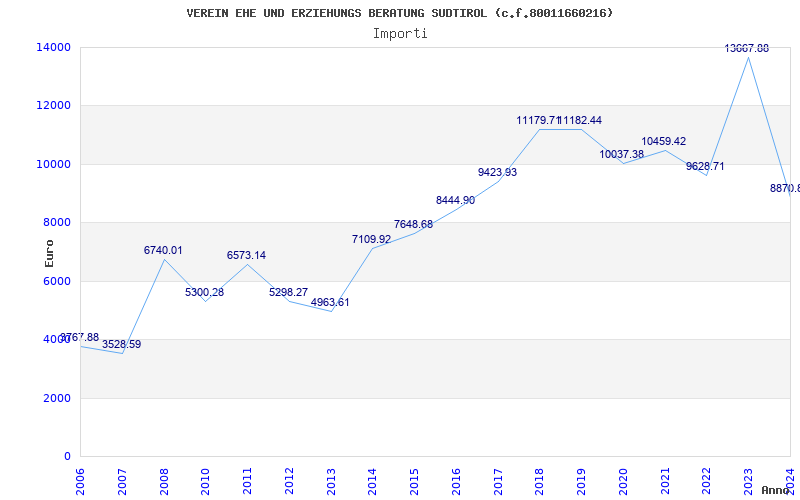Select the 3528.59 data label

[x=121, y=344]
